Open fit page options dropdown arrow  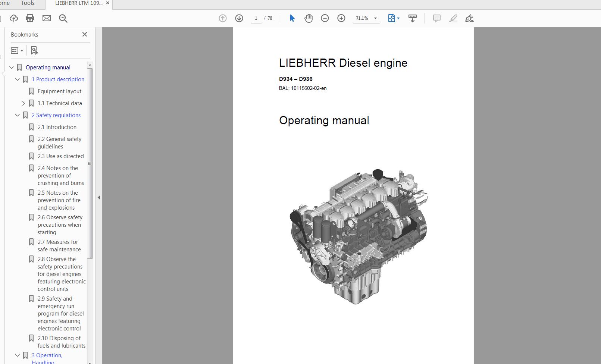pos(398,18)
